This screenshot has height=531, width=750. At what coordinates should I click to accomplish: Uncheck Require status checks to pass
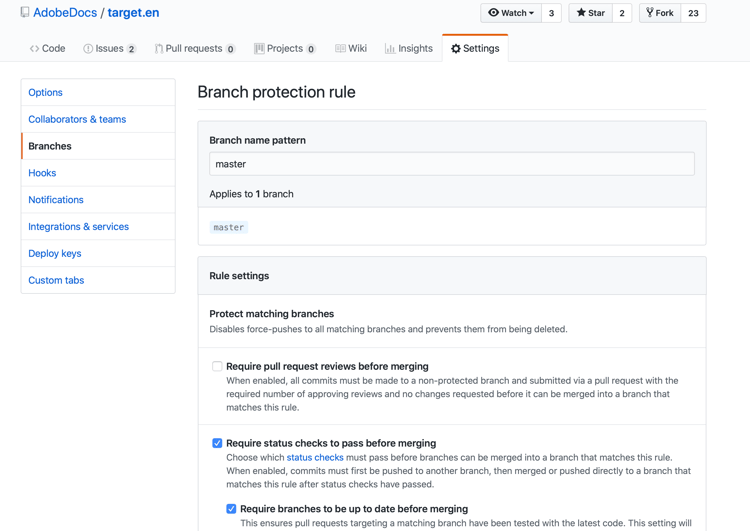217,443
